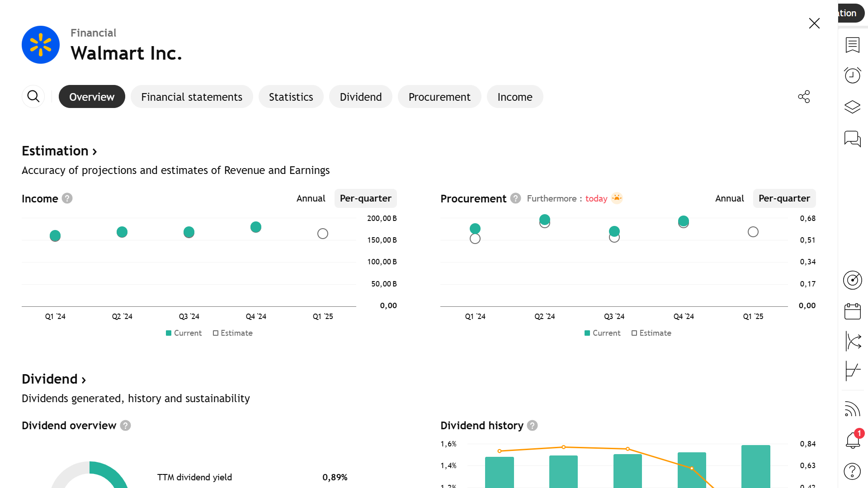
Task: Toggle Current series in Income legend
Action: click(184, 333)
